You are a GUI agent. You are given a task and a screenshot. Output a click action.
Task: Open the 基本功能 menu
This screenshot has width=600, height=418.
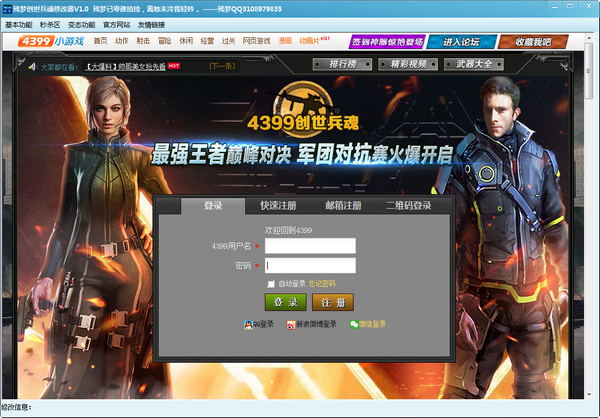[x=18, y=25]
